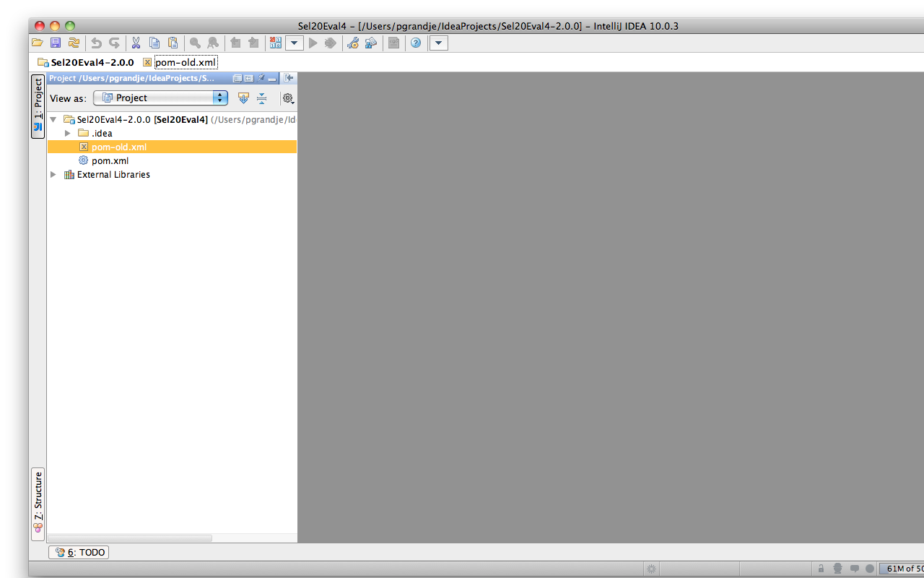924x578 pixels.
Task: Click the Cut scissors icon
Action: tap(136, 43)
